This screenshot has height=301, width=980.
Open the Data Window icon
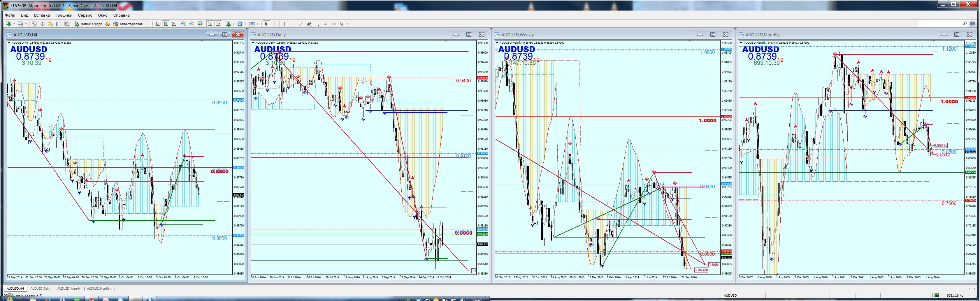42,24
